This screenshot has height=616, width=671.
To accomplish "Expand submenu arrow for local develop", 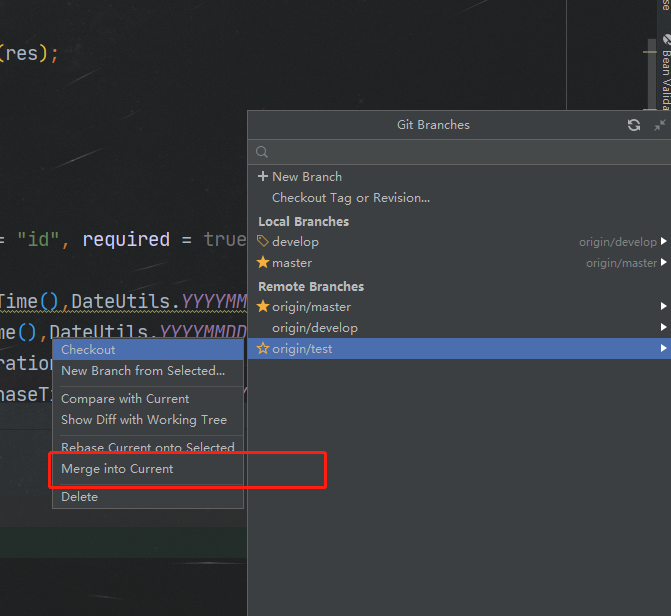I will point(663,241).
